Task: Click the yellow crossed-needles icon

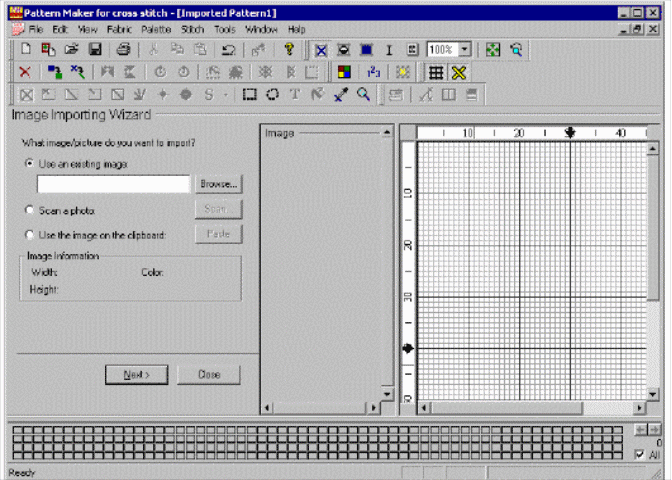Action: click(459, 72)
